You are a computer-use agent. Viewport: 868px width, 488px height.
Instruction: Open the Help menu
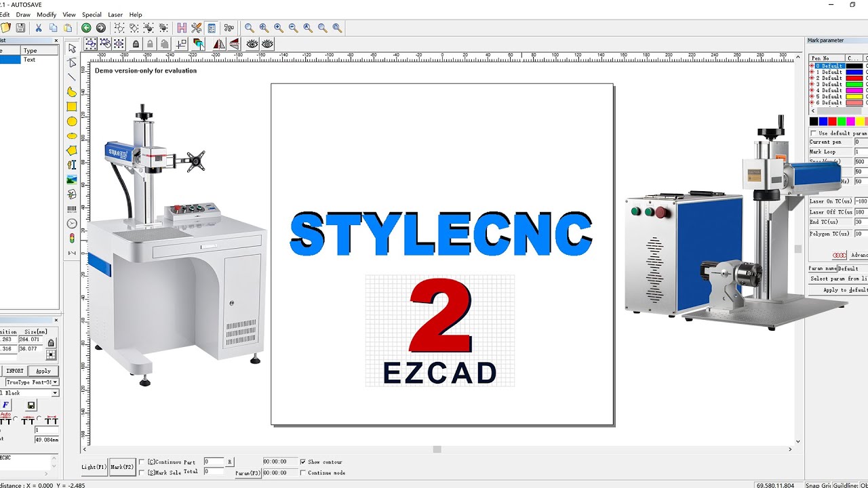[x=136, y=14]
